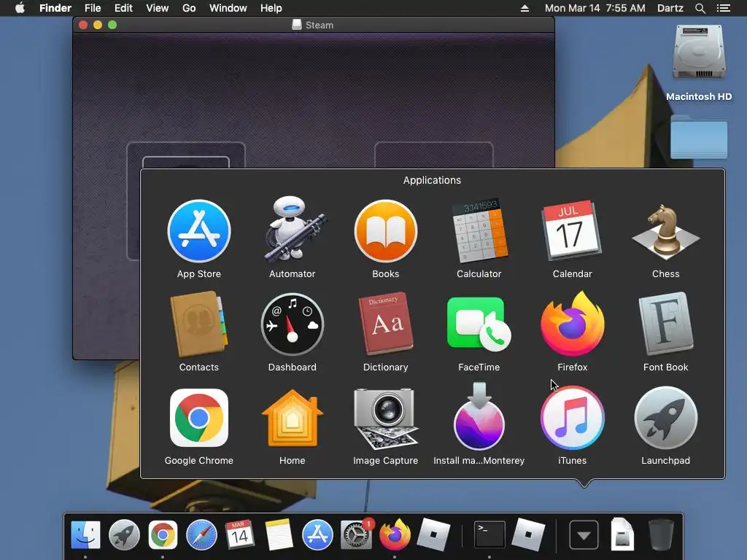The width and height of the screenshot is (747, 560).
Task: Open Image Capture app
Action: click(385, 418)
